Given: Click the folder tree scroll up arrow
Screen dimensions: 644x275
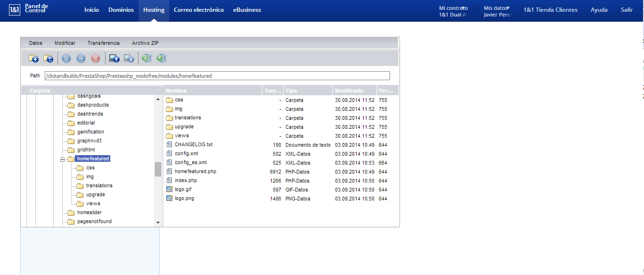Looking at the screenshot, I should click(158, 99).
